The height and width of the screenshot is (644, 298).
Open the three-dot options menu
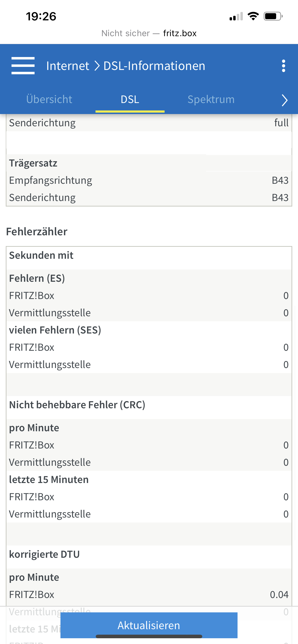point(283,66)
